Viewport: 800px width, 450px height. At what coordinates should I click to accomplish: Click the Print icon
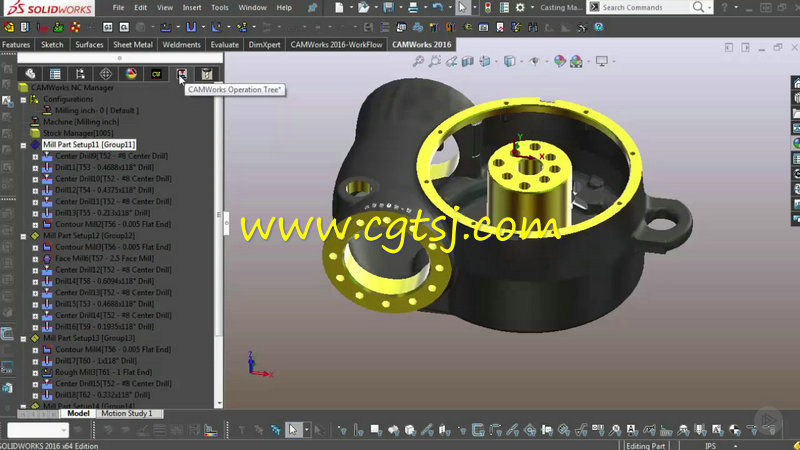point(413,7)
